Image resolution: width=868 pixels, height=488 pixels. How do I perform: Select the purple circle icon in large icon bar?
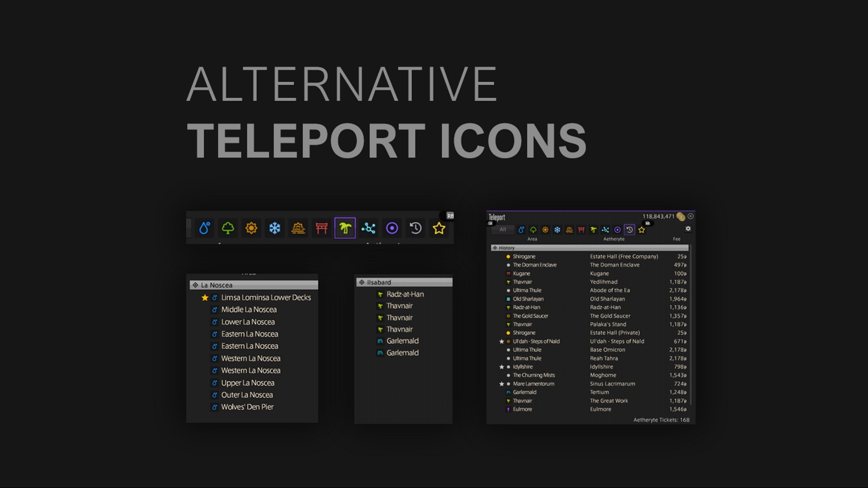tap(392, 228)
